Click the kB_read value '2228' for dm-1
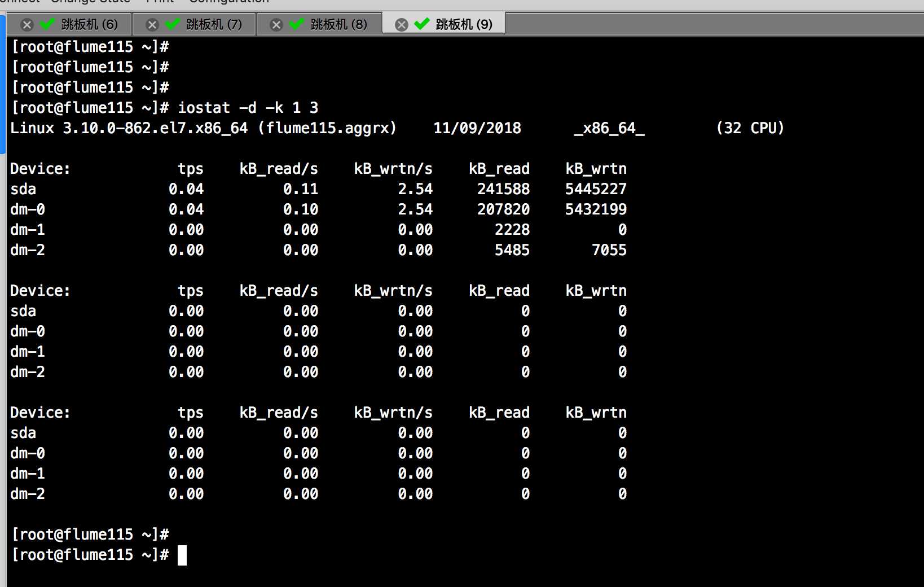The width and height of the screenshot is (924, 587). 512,230
